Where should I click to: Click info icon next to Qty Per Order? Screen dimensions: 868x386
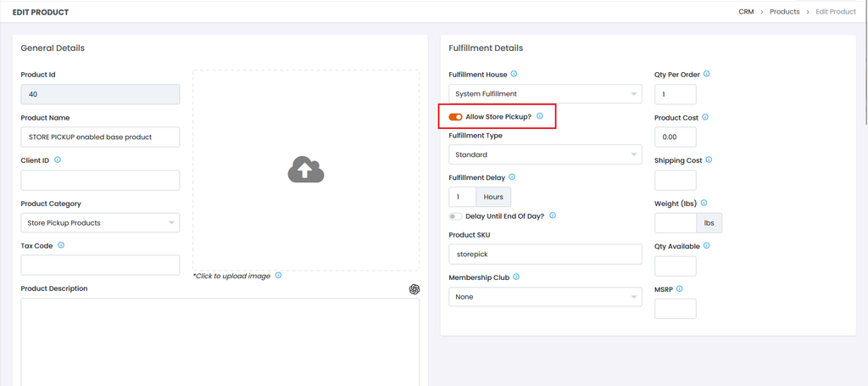[x=707, y=74]
